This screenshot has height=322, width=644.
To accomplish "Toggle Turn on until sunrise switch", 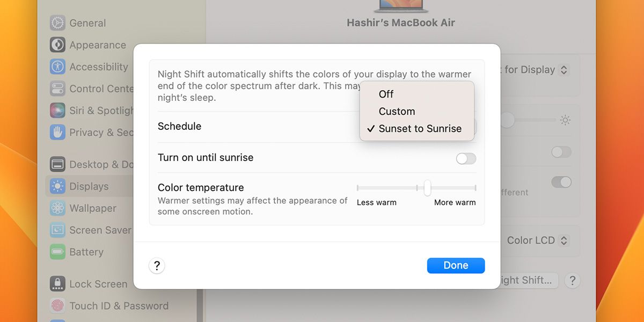I will pyautogui.click(x=466, y=158).
